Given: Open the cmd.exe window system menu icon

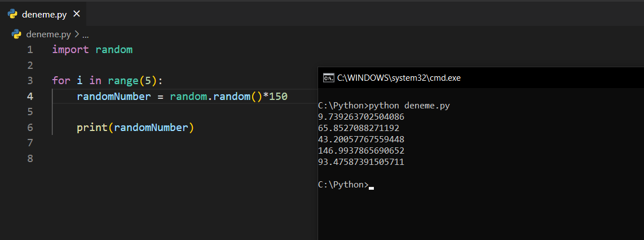Looking at the screenshot, I should point(328,78).
